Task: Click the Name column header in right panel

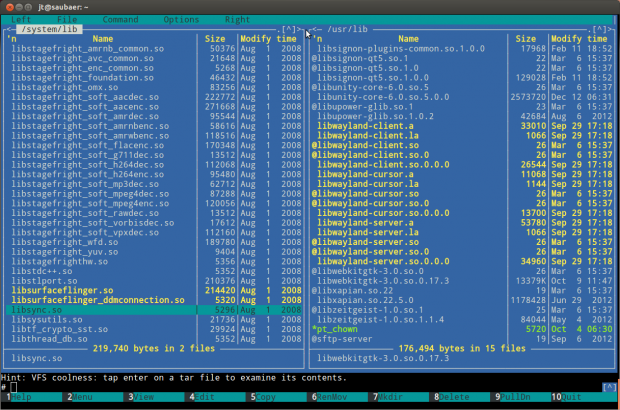Action: coord(408,38)
